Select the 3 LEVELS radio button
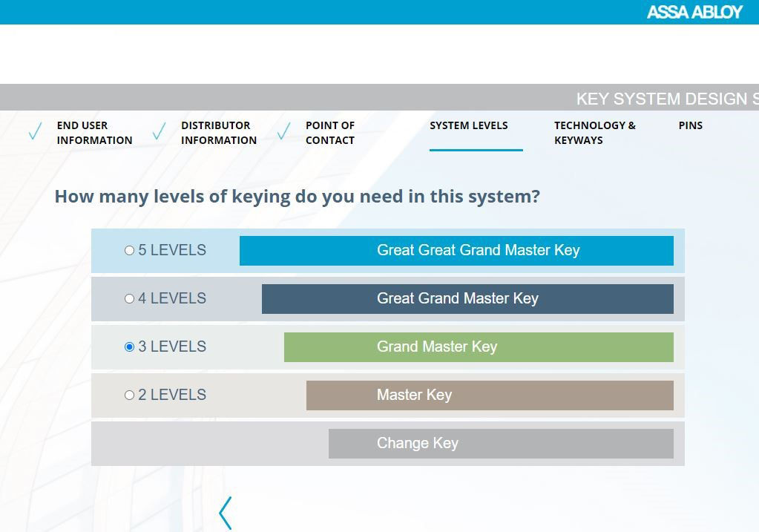The image size is (759, 532). (x=129, y=347)
